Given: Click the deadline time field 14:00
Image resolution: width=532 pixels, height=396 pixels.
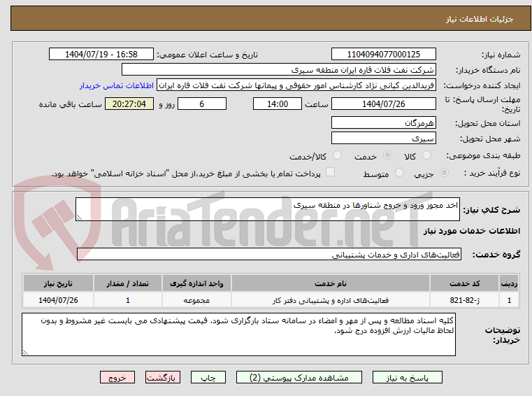Looking at the screenshot, I should [278, 104].
